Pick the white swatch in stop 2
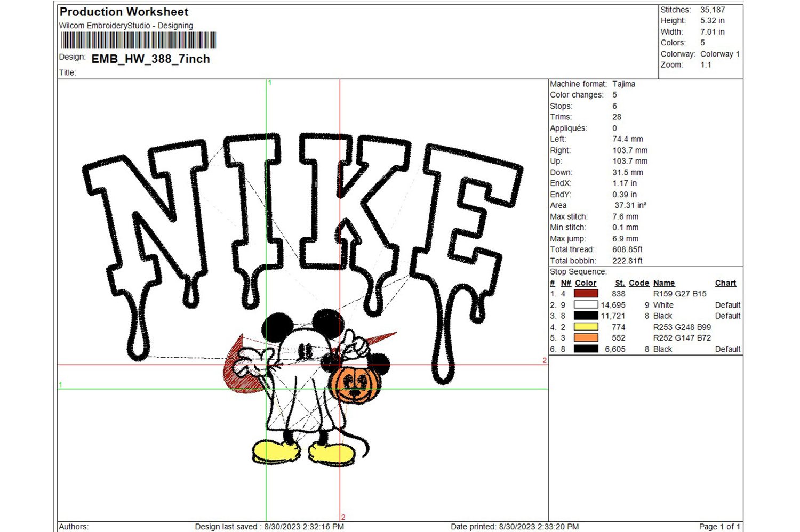The width and height of the screenshot is (800, 532). coord(586,305)
